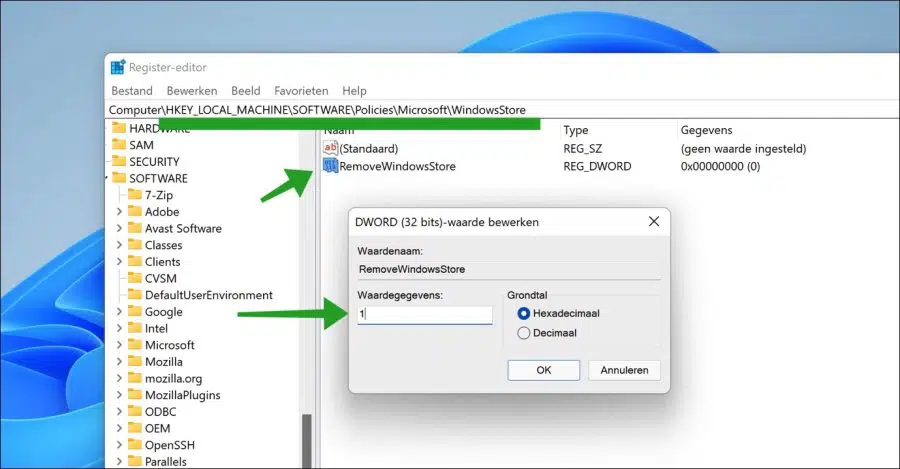The width and height of the screenshot is (900, 469).
Task: Click the Register-editor app icon in title bar
Action: point(118,67)
